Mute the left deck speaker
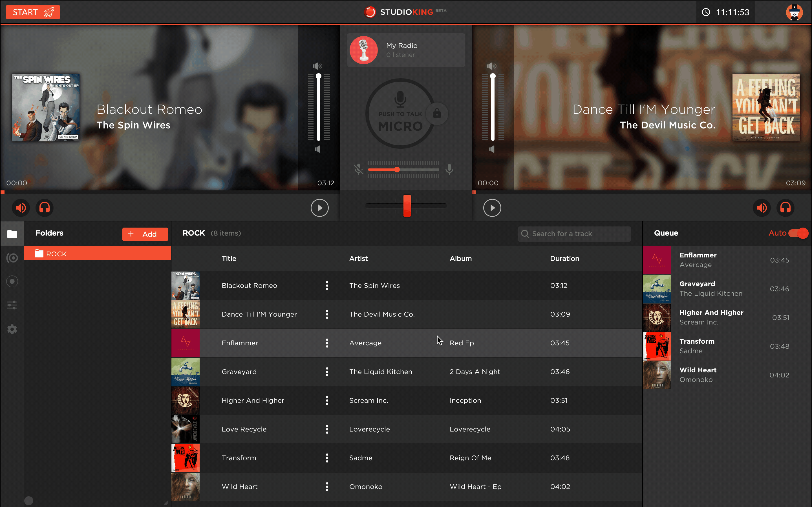The width and height of the screenshot is (812, 507). coord(21,208)
